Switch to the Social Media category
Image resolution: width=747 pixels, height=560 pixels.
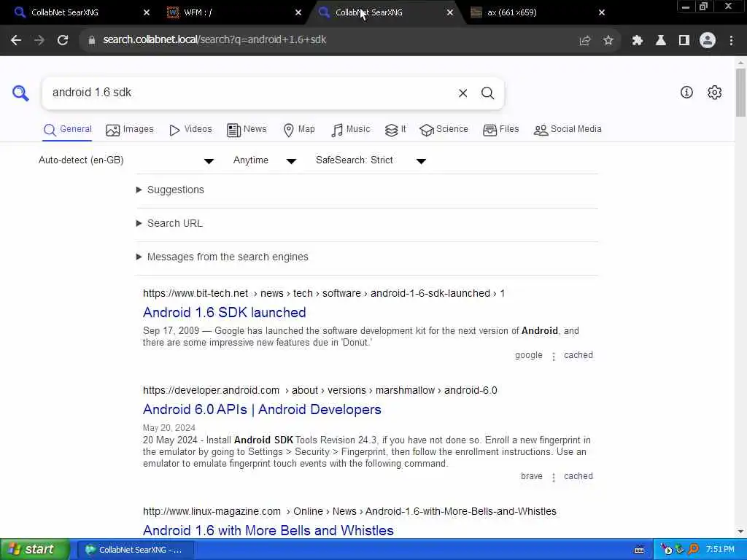(x=568, y=130)
